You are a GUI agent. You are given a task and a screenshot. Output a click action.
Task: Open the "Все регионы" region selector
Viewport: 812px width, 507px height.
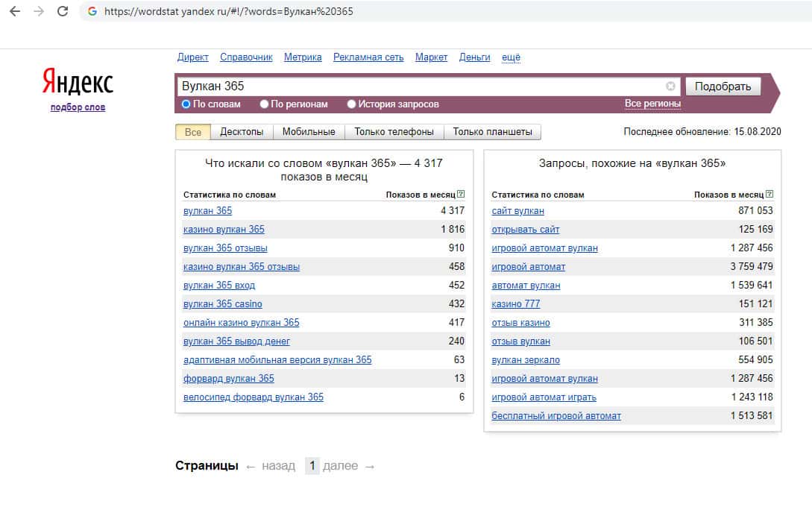pos(652,104)
